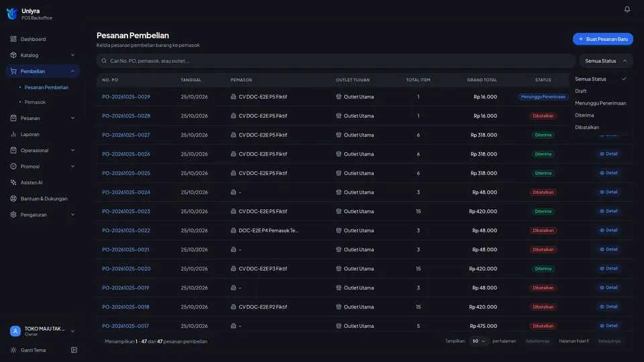
Task: Click supplier icon in PO-20261025-0029 row
Action: pyautogui.click(x=233, y=97)
